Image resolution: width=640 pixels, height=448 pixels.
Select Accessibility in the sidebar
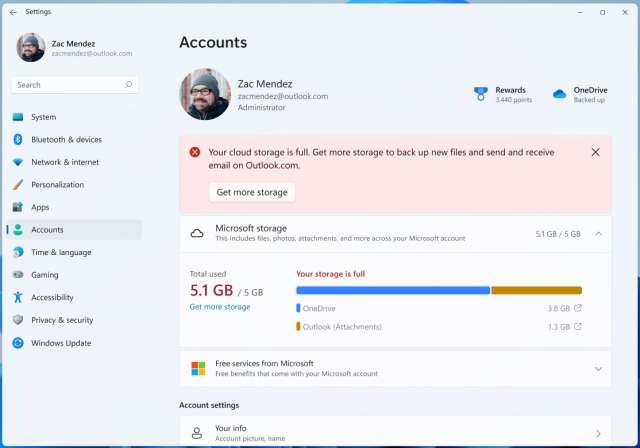[52, 297]
